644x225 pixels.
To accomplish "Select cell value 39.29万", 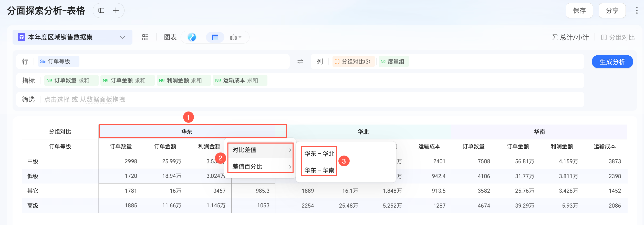I will [x=525, y=206].
